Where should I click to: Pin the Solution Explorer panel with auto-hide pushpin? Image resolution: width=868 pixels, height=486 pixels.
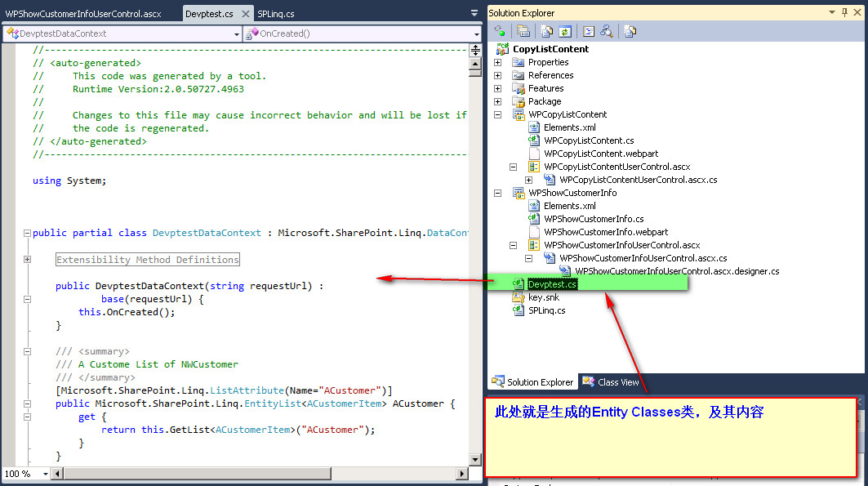(x=844, y=12)
